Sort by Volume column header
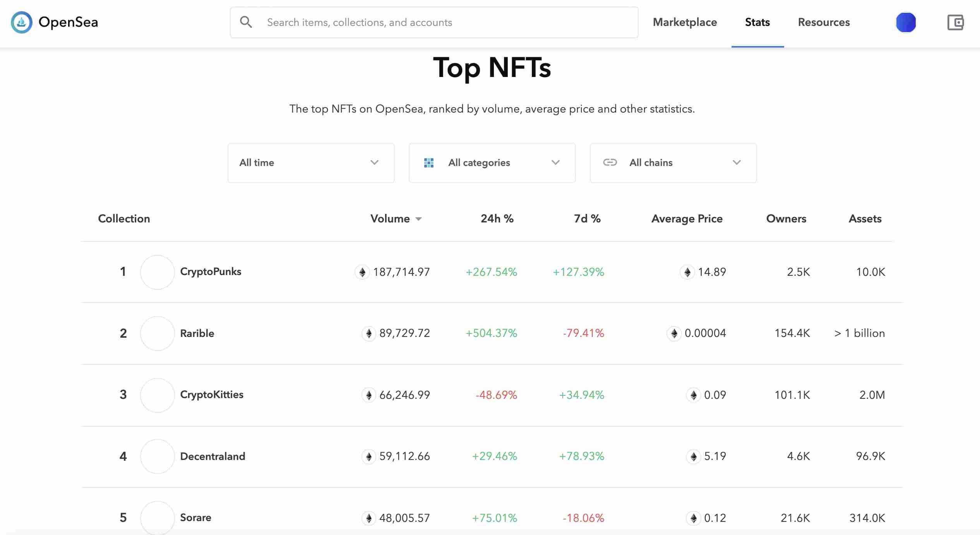This screenshot has width=980, height=535. click(390, 219)
